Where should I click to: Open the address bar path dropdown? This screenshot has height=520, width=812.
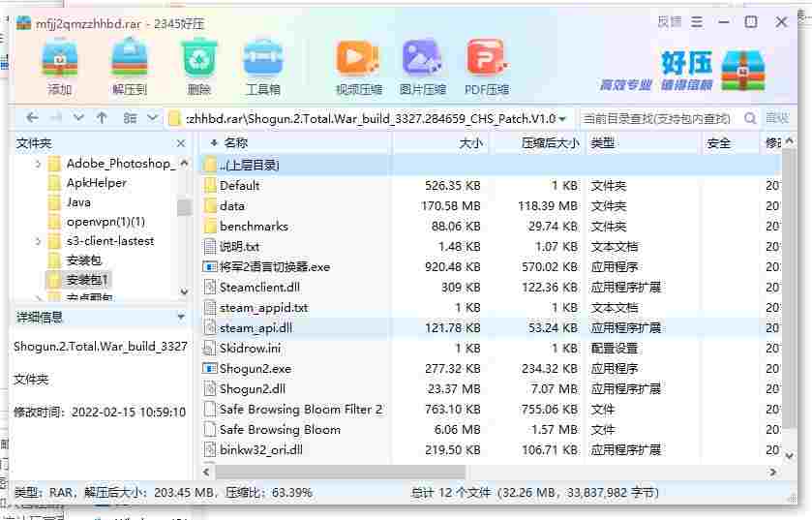pyautogui.click(x=562, y=118)
